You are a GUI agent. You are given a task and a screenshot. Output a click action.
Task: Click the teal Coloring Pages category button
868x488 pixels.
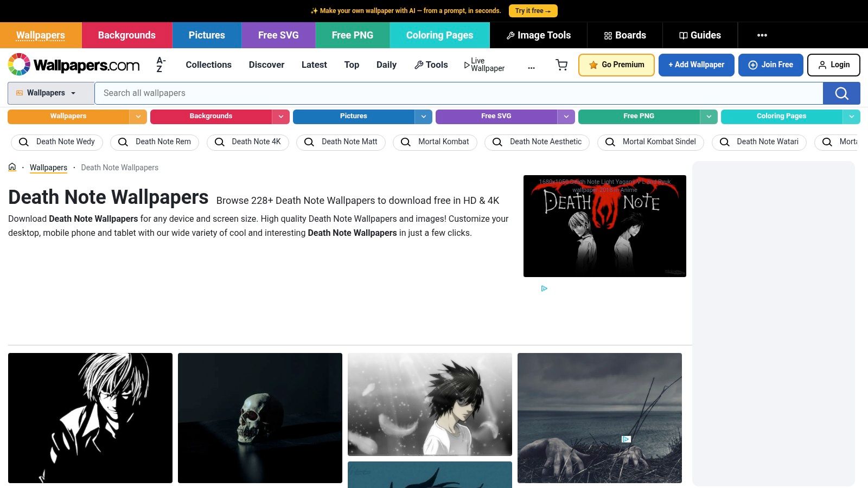click(782, 117)
